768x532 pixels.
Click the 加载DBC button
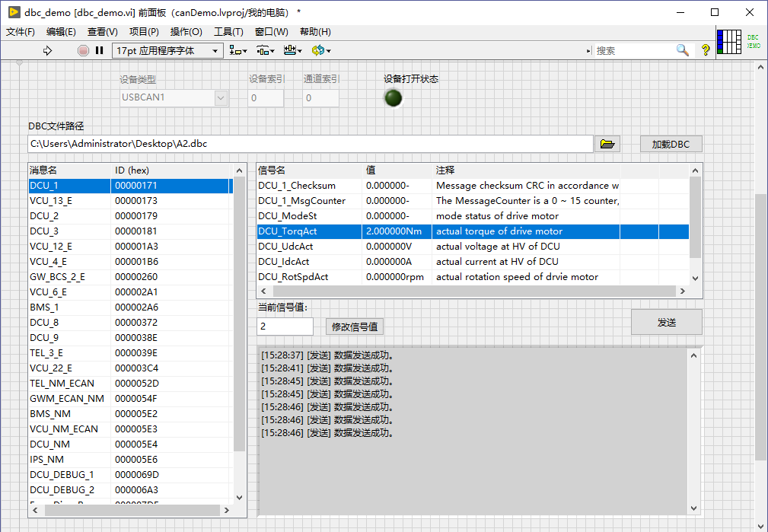pos(670,143)
